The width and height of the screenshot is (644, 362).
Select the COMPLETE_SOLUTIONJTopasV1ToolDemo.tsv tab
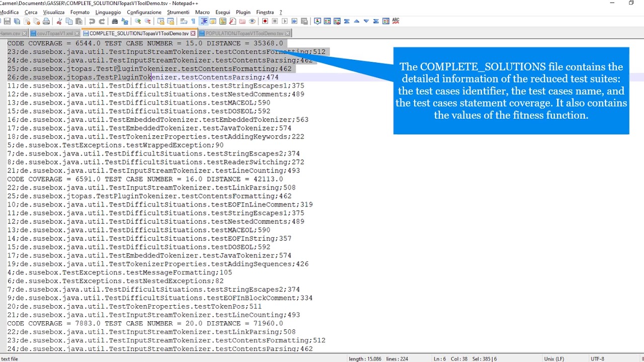coord(139,34)
